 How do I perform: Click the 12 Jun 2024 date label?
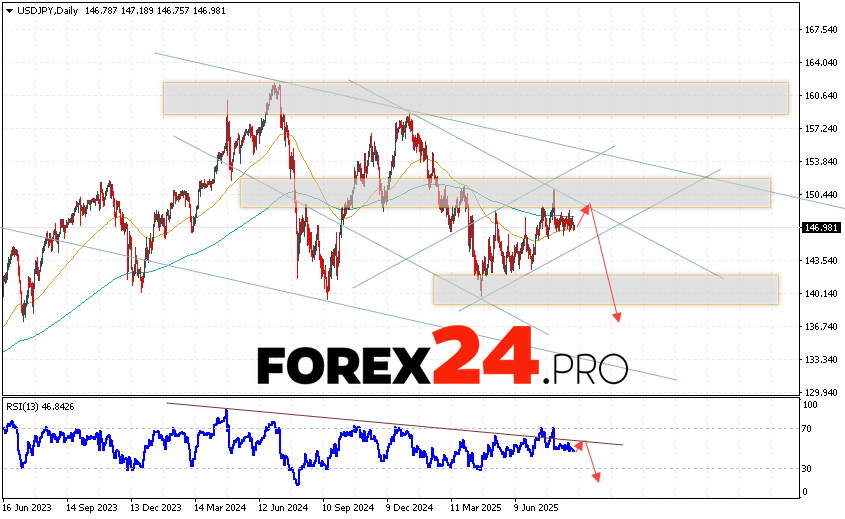(x=282, y=509)
